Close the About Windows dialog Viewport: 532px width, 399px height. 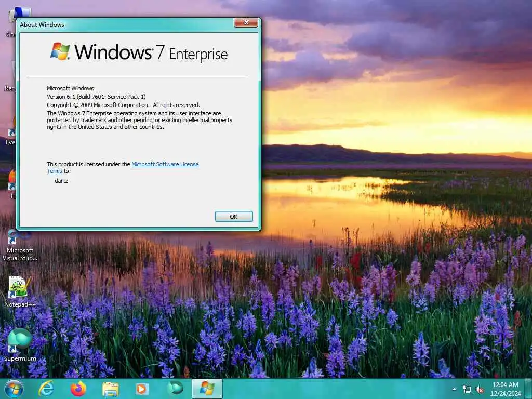point(246,22)
